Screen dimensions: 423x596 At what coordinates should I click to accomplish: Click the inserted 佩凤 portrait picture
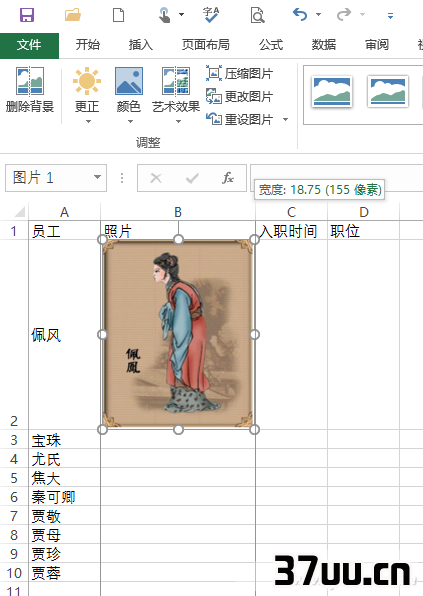point(178,334)
